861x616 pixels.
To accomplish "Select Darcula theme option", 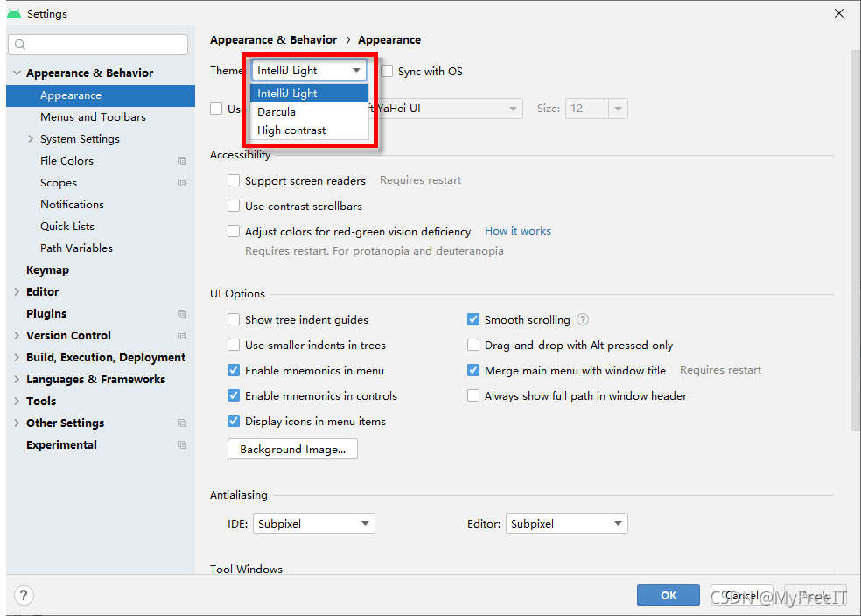I will coord(309,111).
